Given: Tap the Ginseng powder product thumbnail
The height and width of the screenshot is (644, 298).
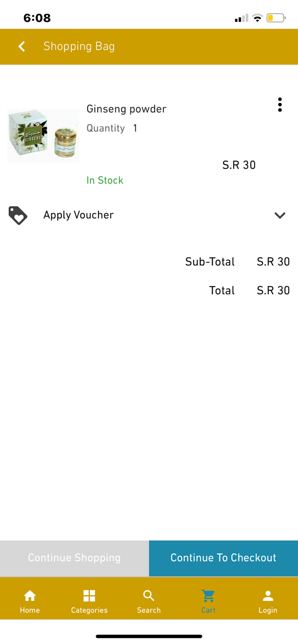Looking at the screenshot, I should point(43,136).
